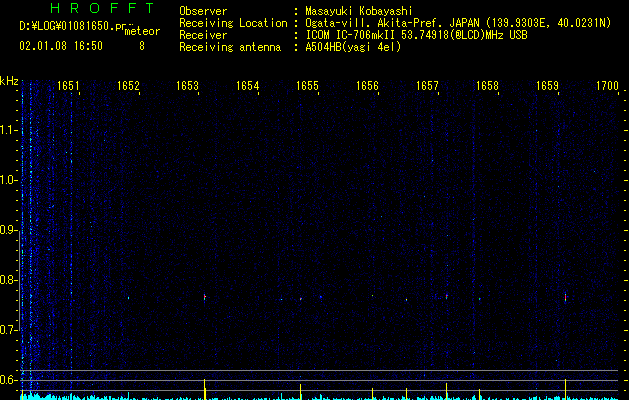629x400 pixels.
Task: Click the 1653 time axis label
Action: pos(187,86)
